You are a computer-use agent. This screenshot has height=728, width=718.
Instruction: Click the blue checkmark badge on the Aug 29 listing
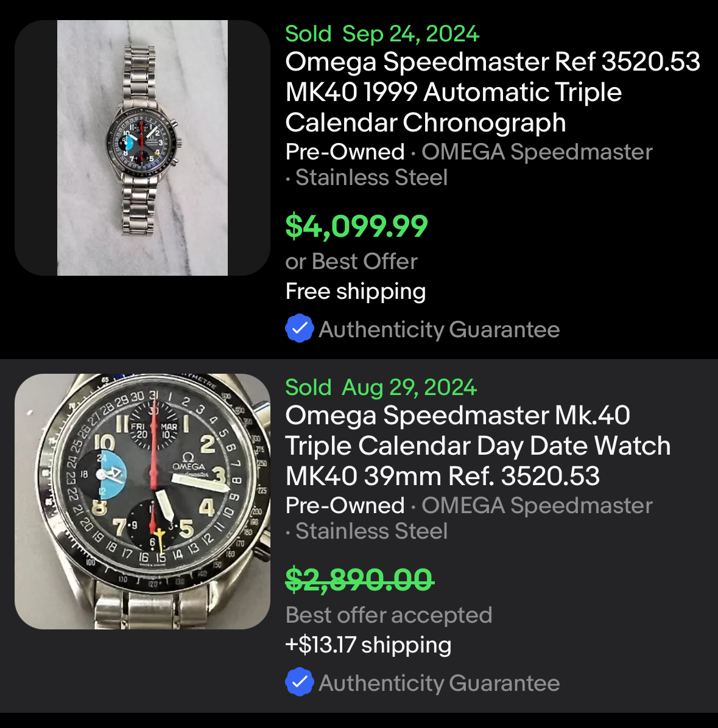coord(299,682)
